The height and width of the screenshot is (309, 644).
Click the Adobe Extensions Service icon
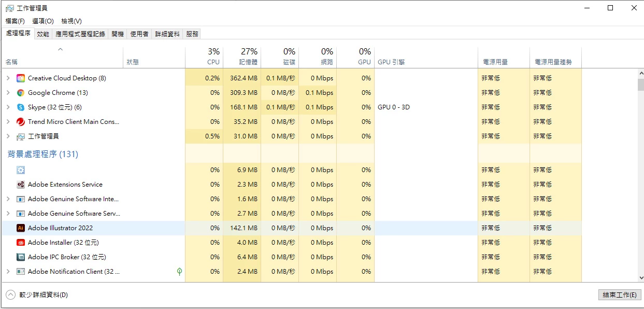(21, 185)
